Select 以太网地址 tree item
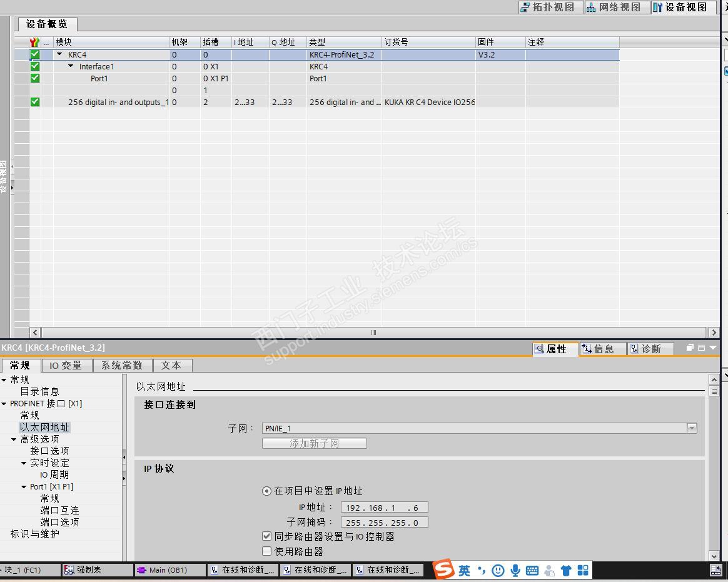This screenshot has width=728, height=582. click(44, 428)
